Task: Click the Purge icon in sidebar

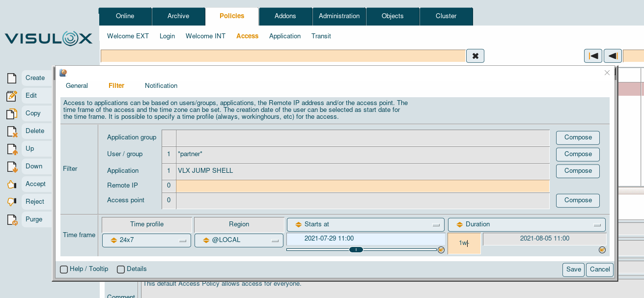Action: tap(12, 219)
